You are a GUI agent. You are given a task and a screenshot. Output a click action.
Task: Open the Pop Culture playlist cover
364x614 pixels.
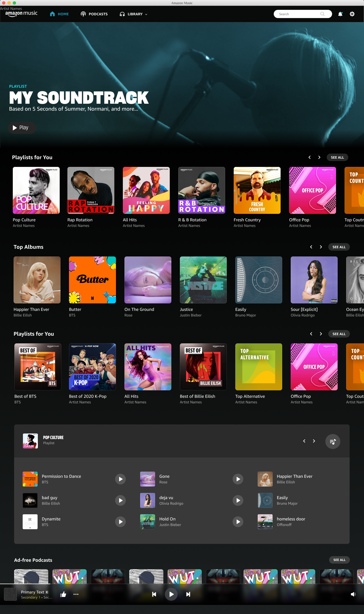click(36, 190)
